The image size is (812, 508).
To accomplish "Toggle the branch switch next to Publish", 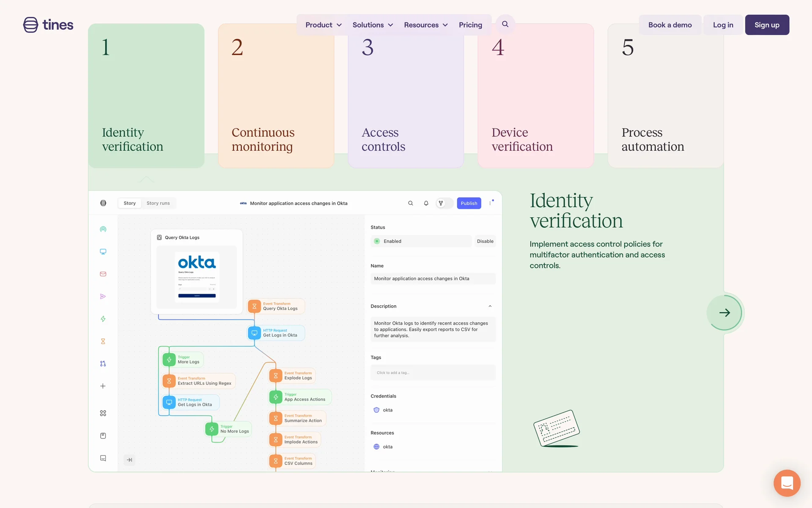I will coord(444,203).
